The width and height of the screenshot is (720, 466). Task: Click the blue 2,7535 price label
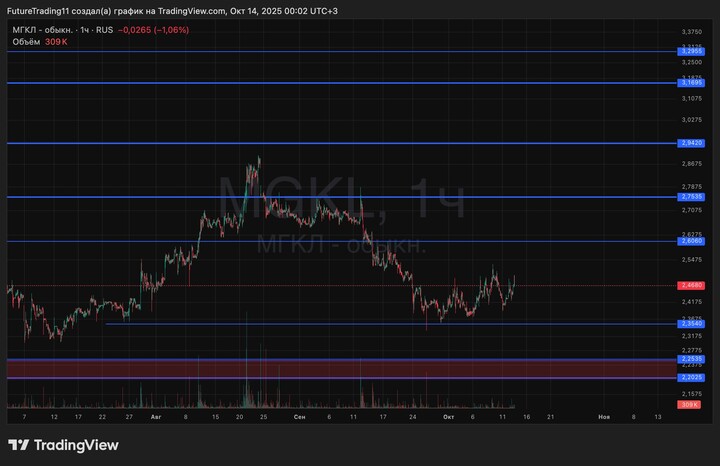[691, 198]
